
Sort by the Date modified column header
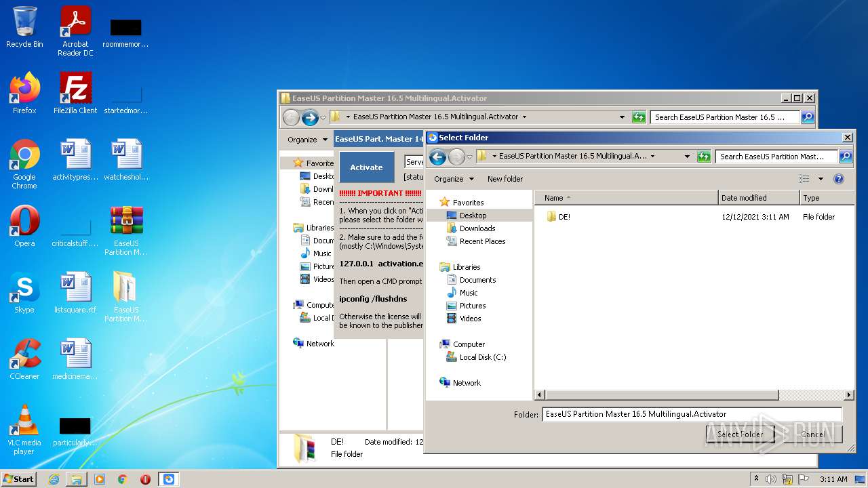point(759,198)
